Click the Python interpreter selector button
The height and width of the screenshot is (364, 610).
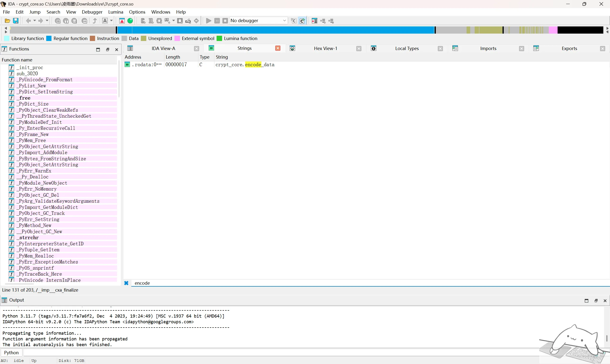(11, 353)
